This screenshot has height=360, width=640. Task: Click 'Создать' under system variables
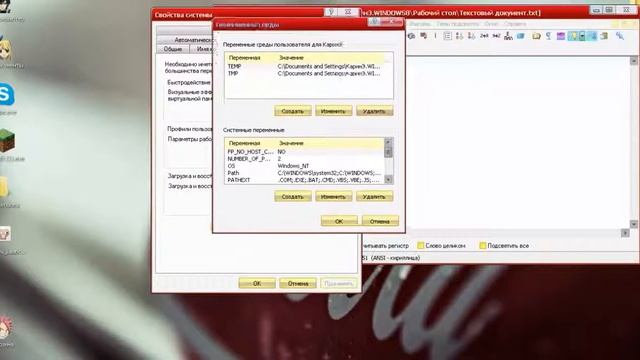click(293, 197)
